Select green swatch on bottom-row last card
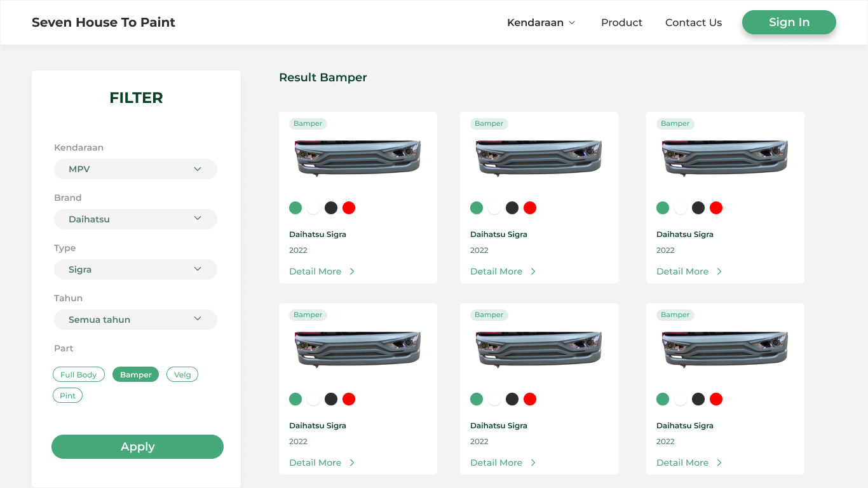The height and width of the screenshot is (488, 868). [663, 399]
